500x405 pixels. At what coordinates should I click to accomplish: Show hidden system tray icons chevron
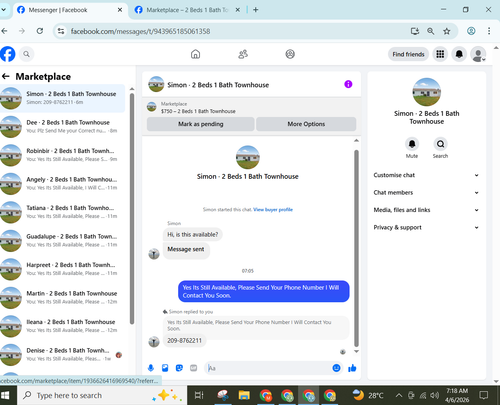click(399, 395)
